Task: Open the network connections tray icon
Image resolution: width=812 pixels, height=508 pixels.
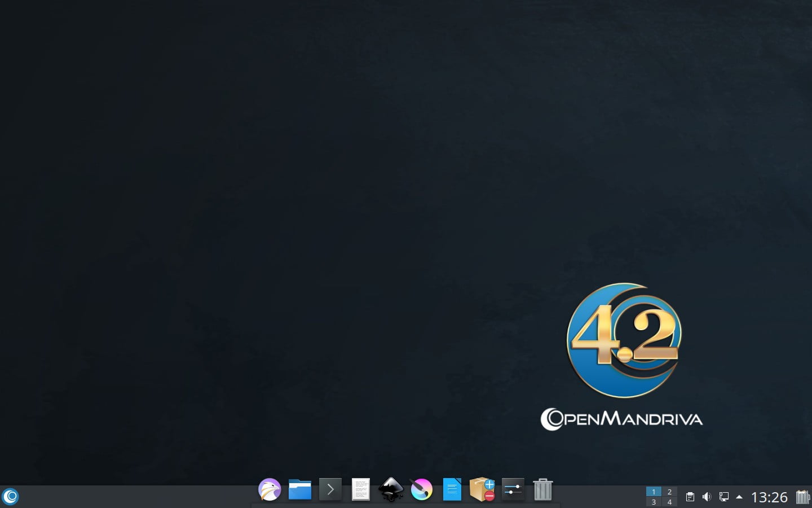Action: point(723,497)
